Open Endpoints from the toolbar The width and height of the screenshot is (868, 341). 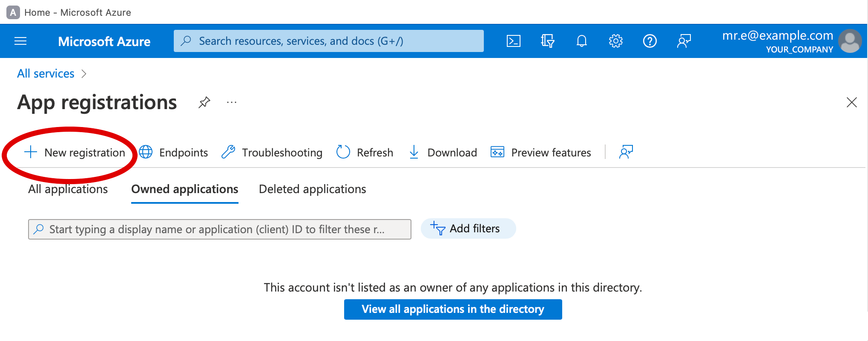(173, 152)
